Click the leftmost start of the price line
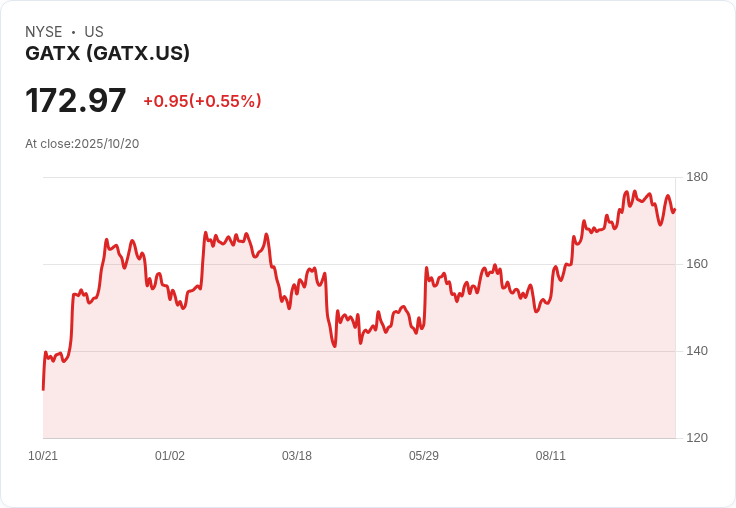 (x=43, y=388)
